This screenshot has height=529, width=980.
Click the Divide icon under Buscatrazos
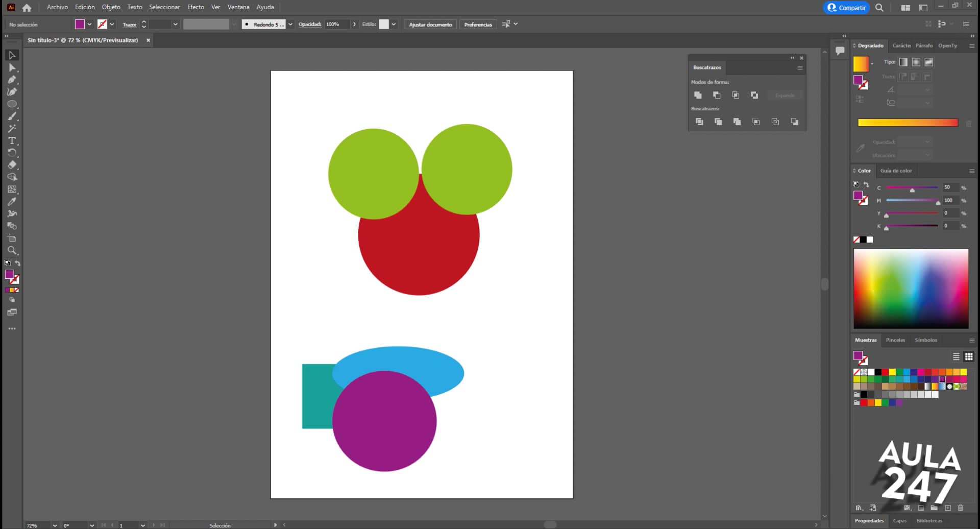(699, 122)
